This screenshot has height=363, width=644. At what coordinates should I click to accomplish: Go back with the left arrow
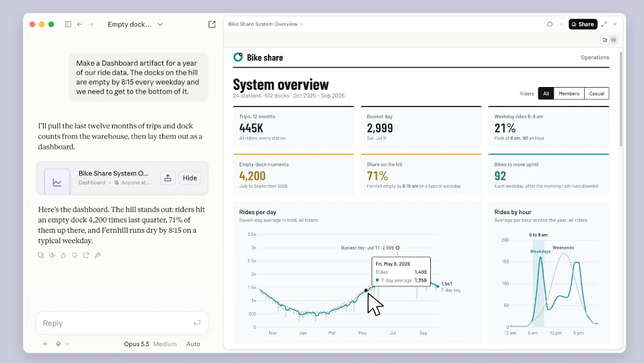click(x=80, y=25)
